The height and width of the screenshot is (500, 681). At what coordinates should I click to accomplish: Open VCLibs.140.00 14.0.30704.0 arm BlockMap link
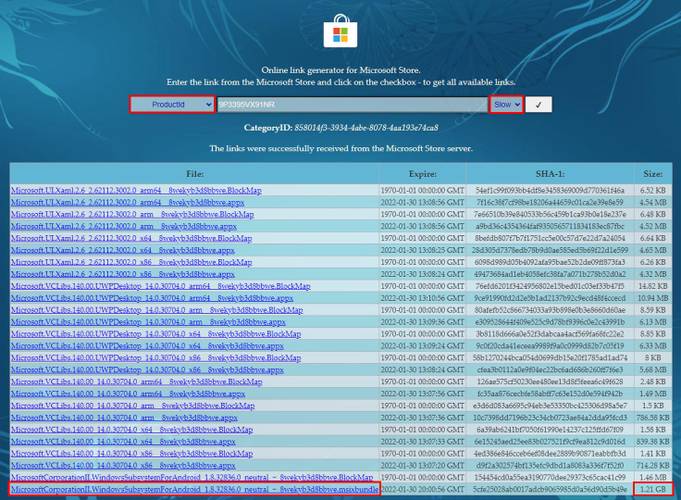pos(133,406)
